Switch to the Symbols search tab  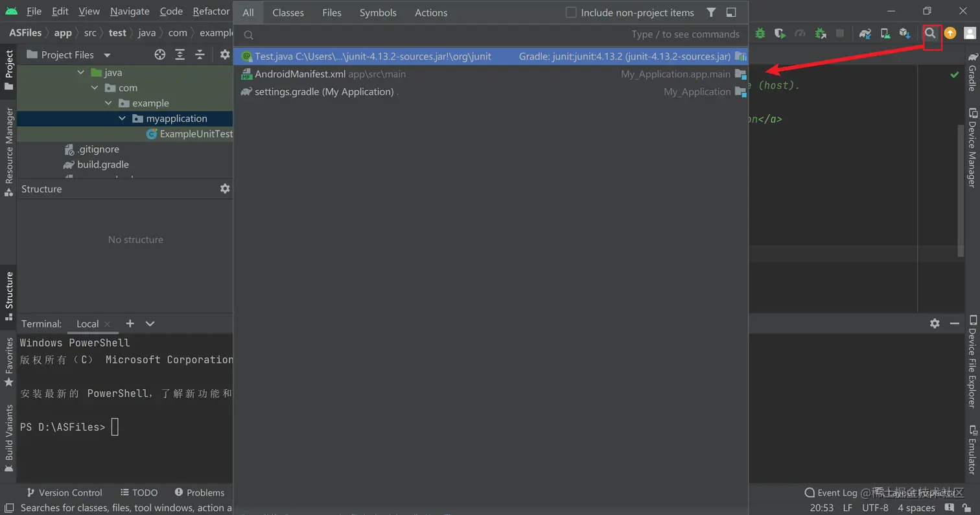pos(378,12)
